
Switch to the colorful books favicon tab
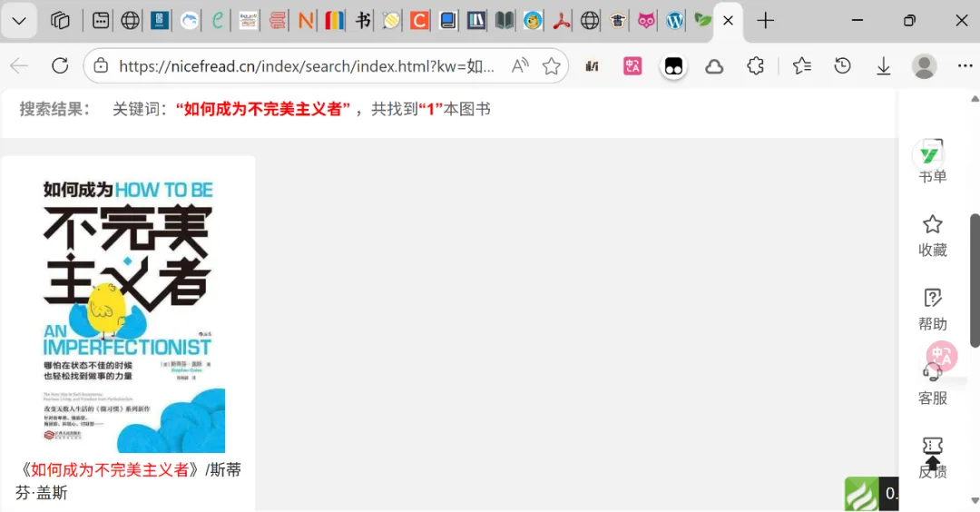tap(334, 21)
